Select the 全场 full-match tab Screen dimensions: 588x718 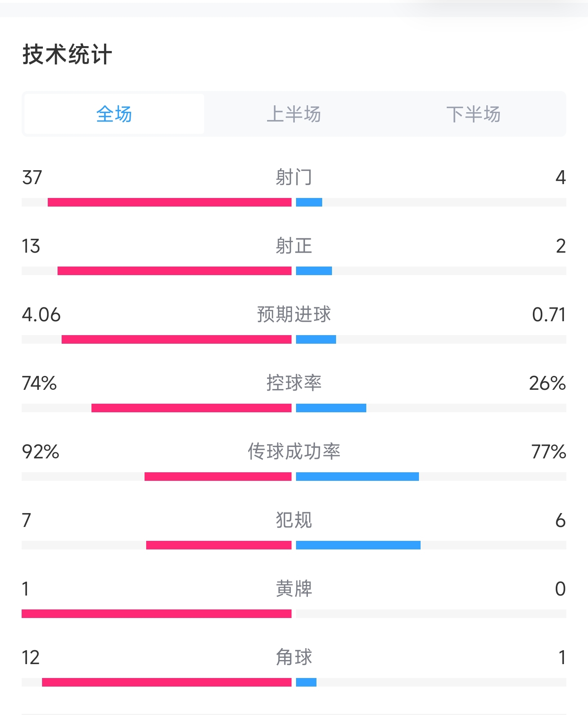pos(114,114)
